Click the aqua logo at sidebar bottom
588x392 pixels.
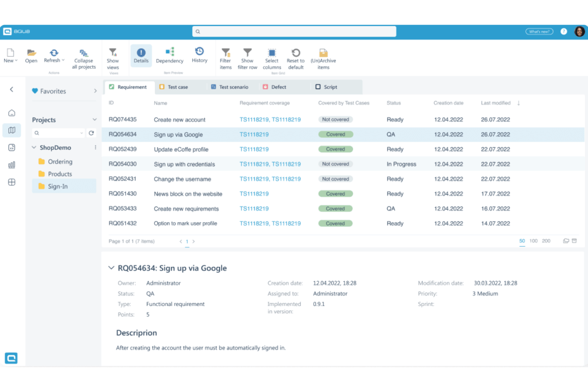11,358
